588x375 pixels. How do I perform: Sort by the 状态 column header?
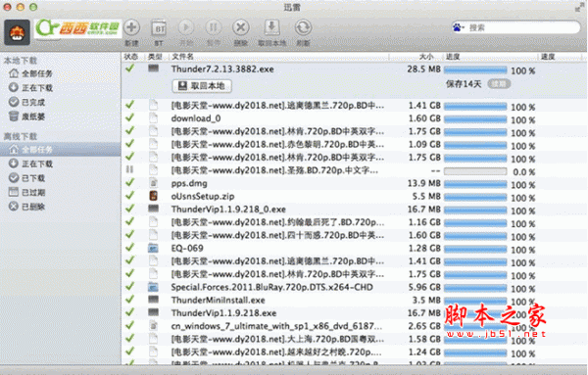tap(131, 57)
